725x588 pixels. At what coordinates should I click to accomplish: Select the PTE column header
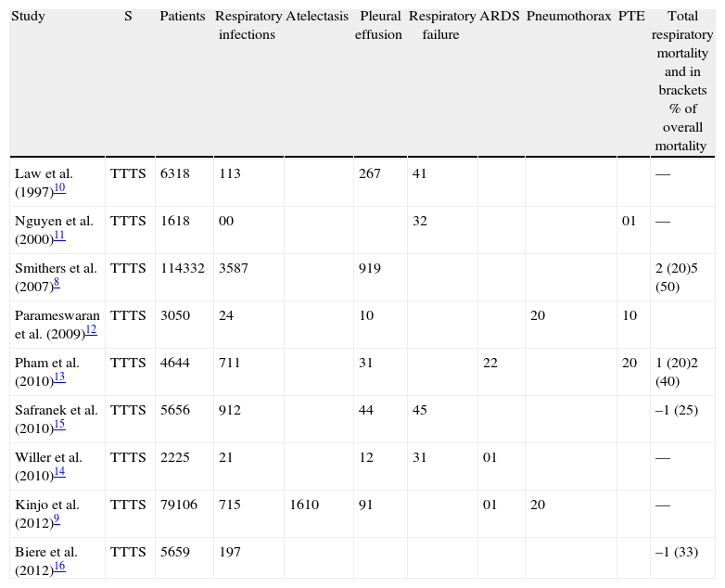(x=631, y=17)
